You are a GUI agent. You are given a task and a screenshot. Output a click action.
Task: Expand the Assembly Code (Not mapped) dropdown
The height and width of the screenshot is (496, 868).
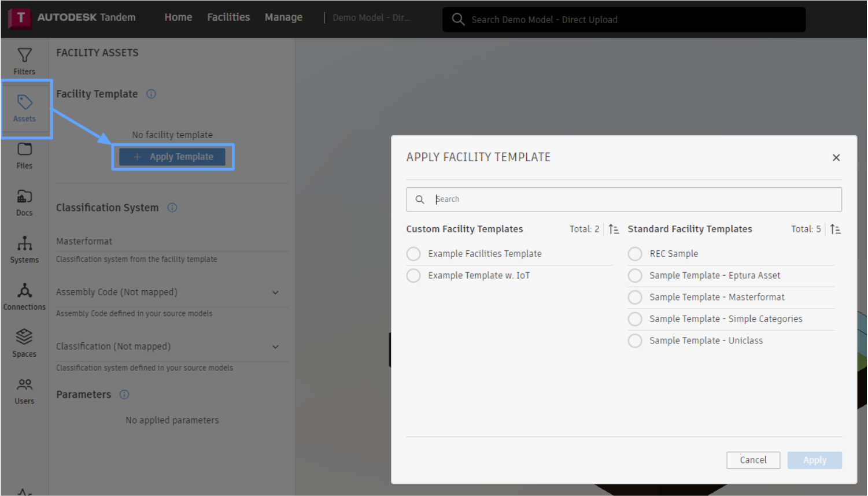pyautogui.click(x=275, y=293)
